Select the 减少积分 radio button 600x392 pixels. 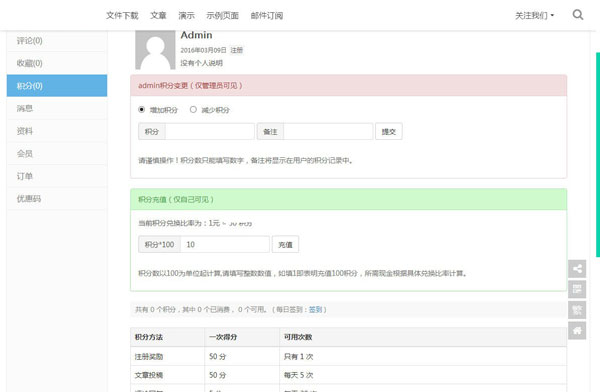coord(193,109)
